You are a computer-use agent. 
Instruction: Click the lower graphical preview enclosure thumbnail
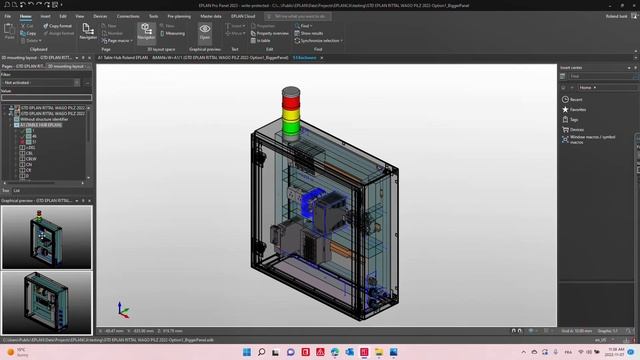click(x=47, y=303)
